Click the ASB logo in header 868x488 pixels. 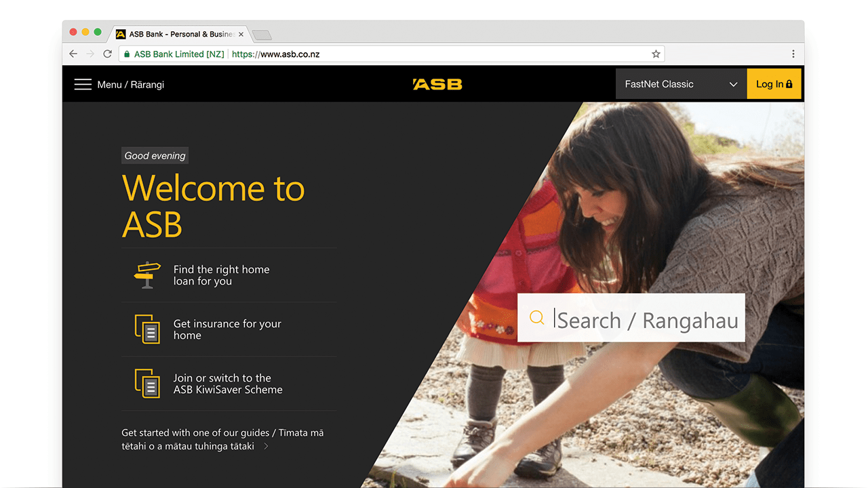click(437, 84)
